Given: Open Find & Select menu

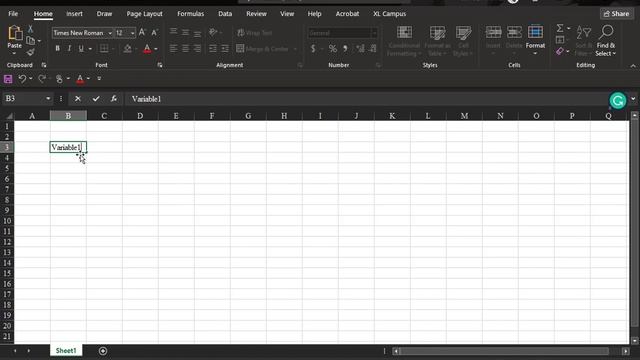Looking at the screenshot, I should pyautogui.click(x=606, y=41).
